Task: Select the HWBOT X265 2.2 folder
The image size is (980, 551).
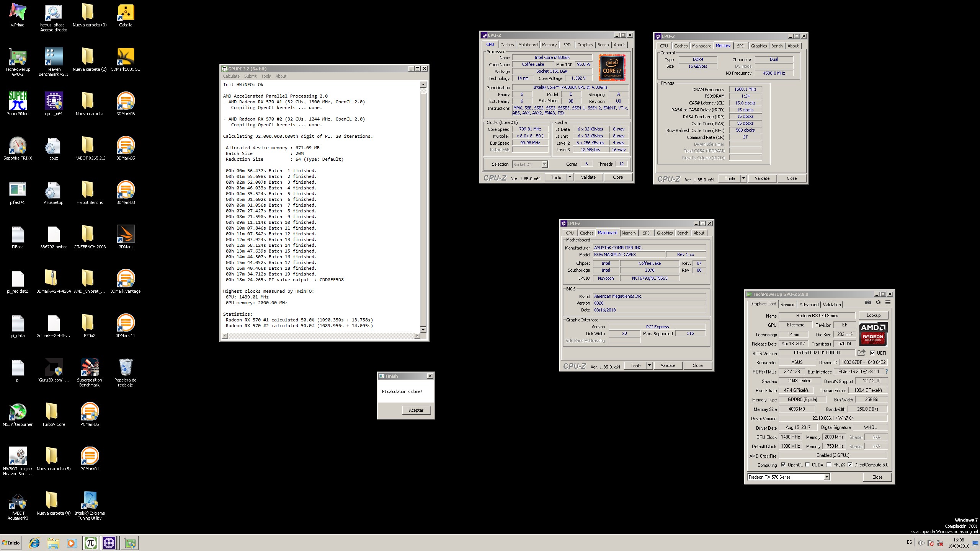Action: coord(90,148)
